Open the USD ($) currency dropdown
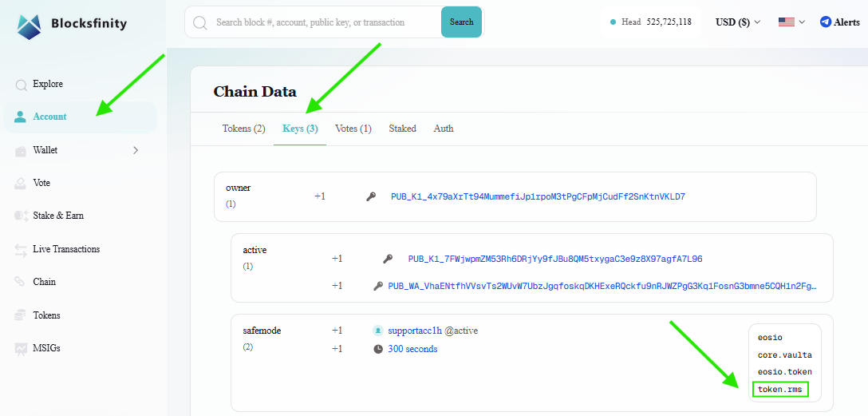Viewport: 868px width, 416px height. (738, 22)
